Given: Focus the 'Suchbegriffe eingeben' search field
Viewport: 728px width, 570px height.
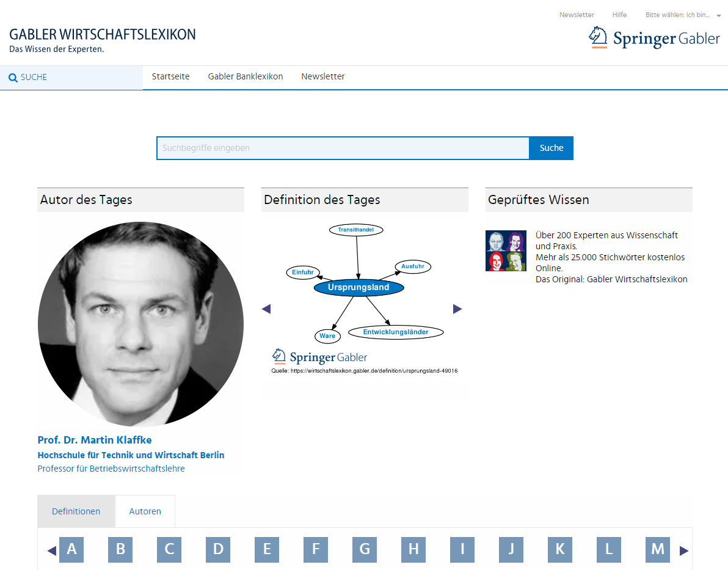Looking at the screenshot, I should pyautogui.click(x=343, y=148).
